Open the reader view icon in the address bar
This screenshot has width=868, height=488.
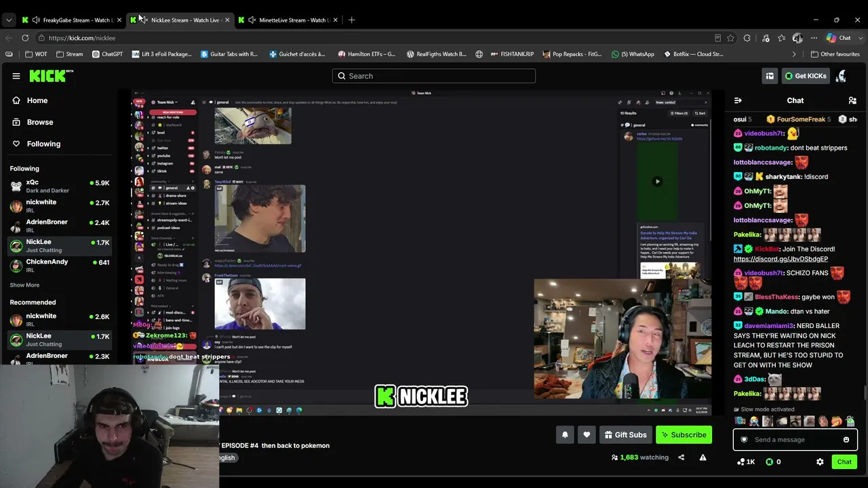(x=717, y=38)
